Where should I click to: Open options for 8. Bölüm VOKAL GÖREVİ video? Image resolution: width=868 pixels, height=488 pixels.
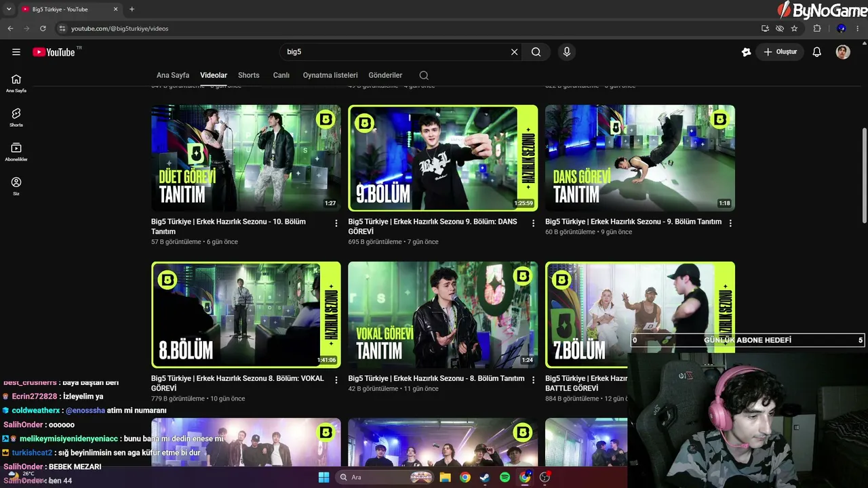336,380
